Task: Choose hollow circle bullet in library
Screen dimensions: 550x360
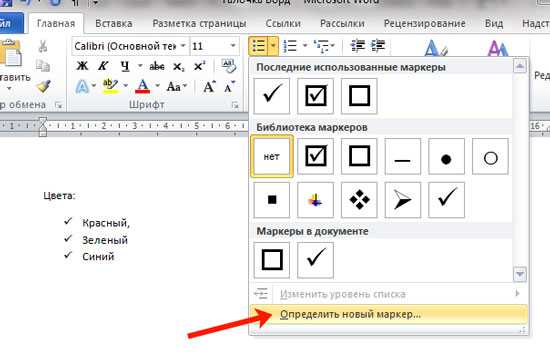Action: click(x=490, y=156)
